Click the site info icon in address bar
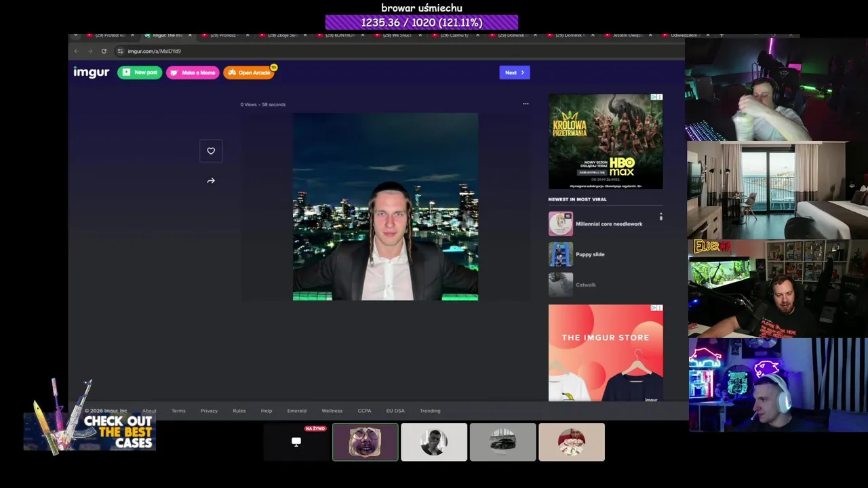This screenshot has height=488, width=868. pos(120,51)
